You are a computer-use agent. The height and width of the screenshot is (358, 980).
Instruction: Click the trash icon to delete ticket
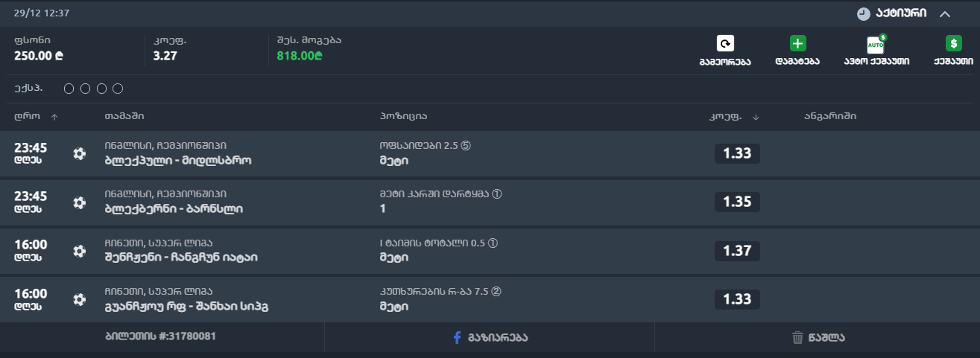click(x=797, y=338)
